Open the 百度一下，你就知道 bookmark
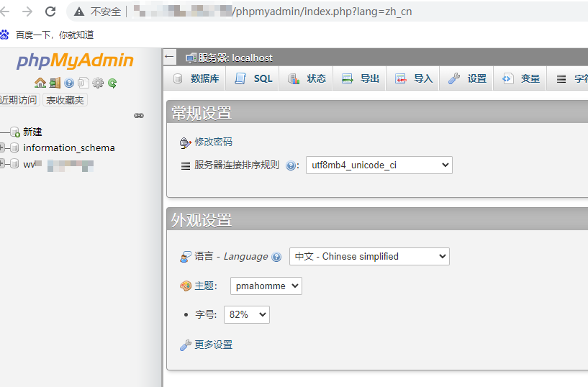This screenshot has width=588, height=387. click(55, 35)
